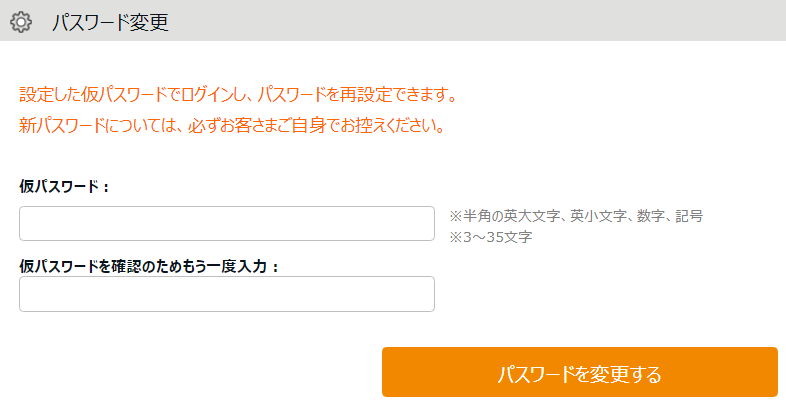Image resolution: width=786 pixels, height=412 pixels.
Task: Click the ※半角の英大文字 character hint text
Action: 575,215
